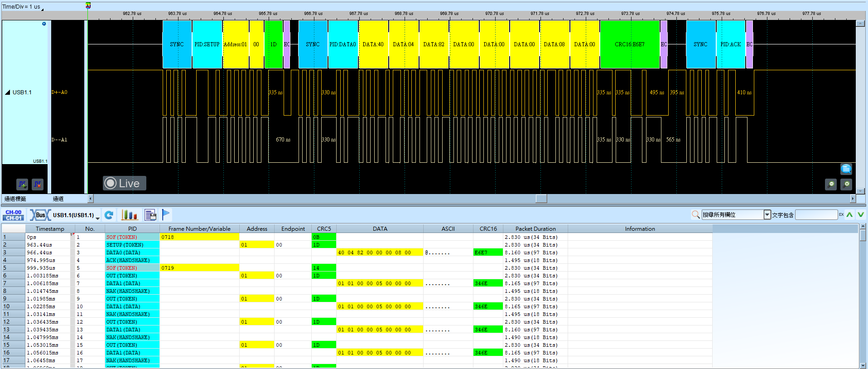
Task: Click the search magnifier icon
Action: pyautogui.click(x=696, y=214)
